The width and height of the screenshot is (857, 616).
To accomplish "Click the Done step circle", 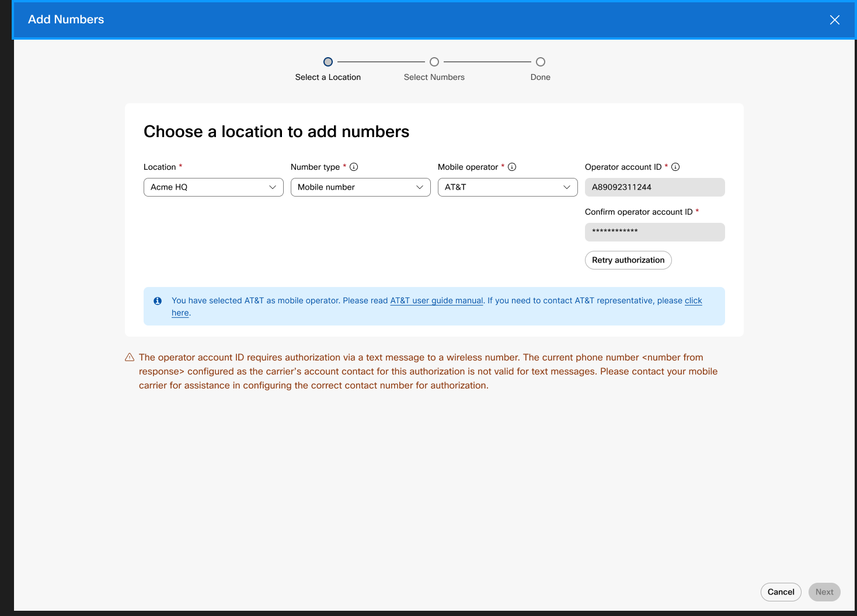I will (540, 61).
